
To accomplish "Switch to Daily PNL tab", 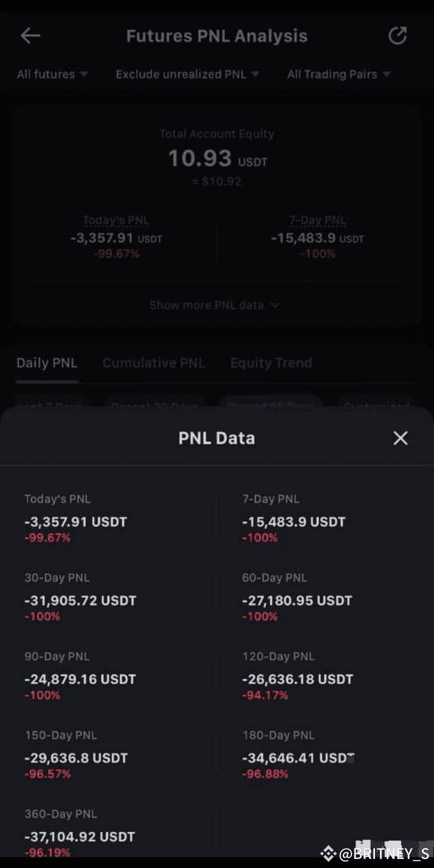I will 47,363.
